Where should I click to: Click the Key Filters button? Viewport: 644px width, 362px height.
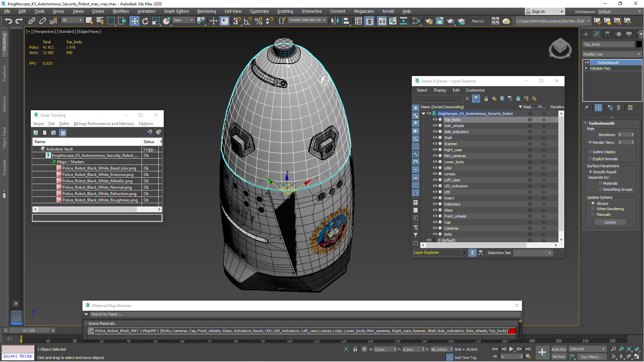point(591,357)
